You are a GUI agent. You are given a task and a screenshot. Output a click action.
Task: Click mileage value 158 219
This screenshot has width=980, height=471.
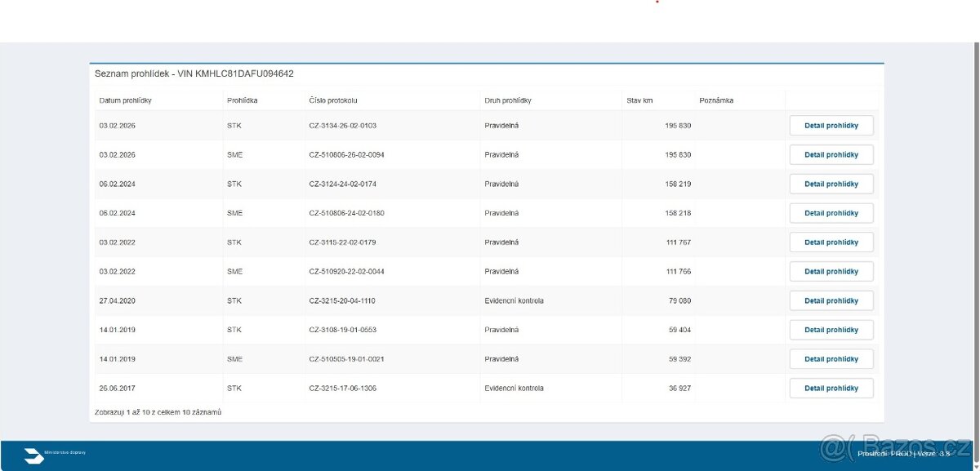(x=678, y=184)
